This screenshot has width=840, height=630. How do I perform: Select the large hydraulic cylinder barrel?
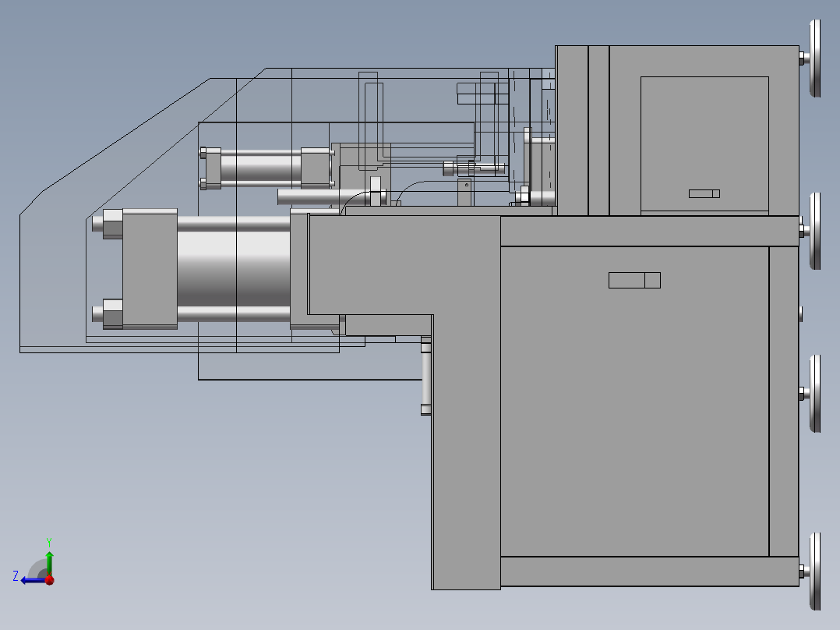234,269
